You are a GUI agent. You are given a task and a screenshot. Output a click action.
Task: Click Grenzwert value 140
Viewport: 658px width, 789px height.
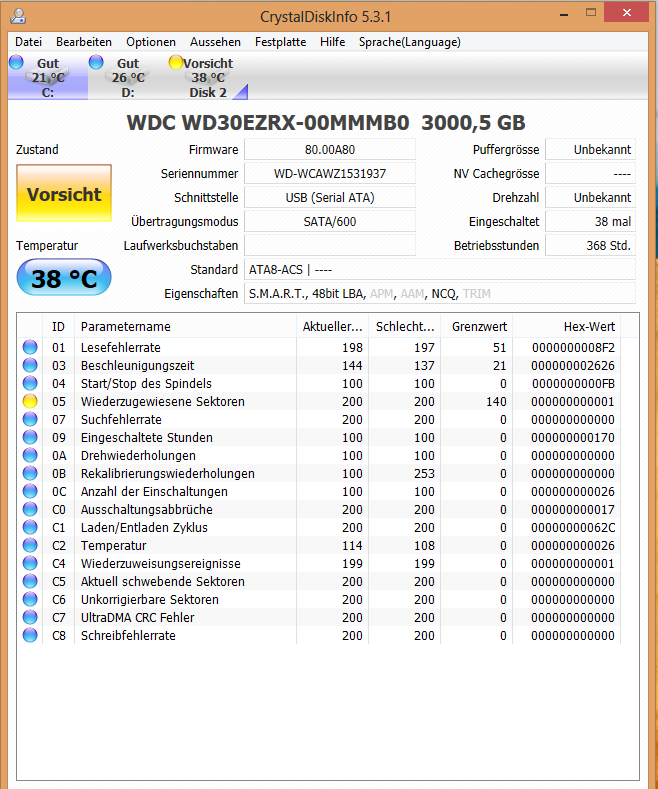(496, 402)
